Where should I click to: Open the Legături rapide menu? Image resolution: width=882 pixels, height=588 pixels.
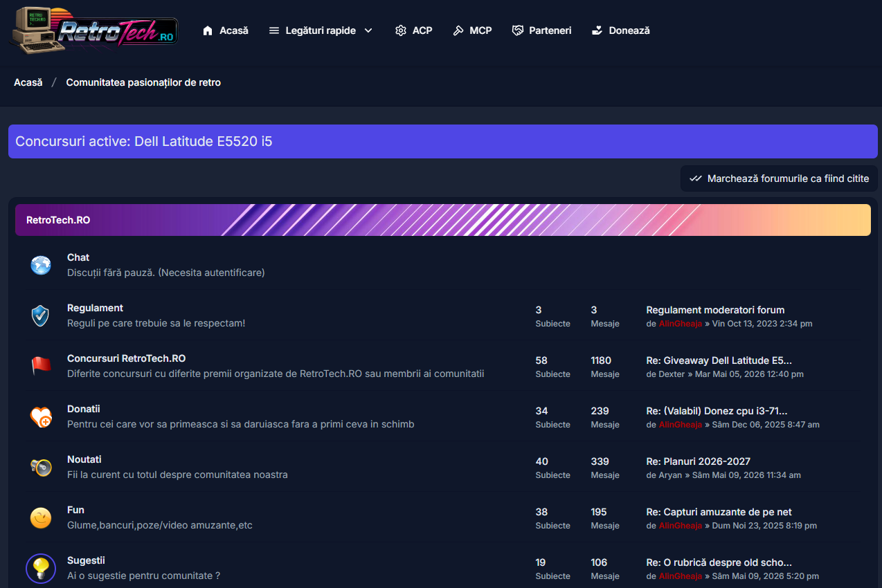coord(321,30)
